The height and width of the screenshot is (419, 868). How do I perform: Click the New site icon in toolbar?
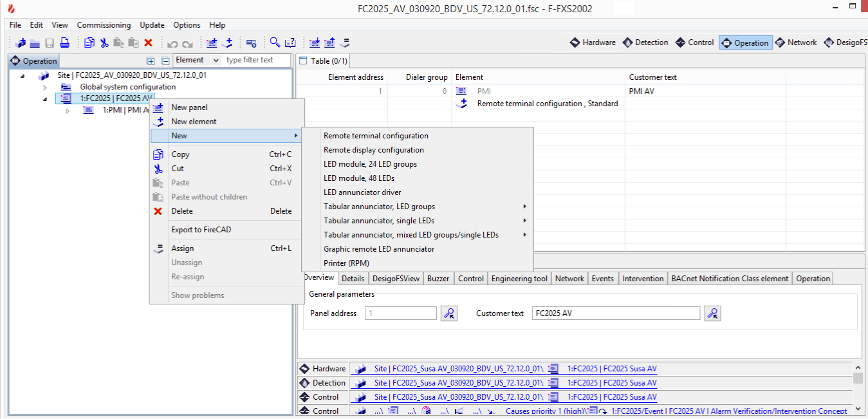coord(21,43)
